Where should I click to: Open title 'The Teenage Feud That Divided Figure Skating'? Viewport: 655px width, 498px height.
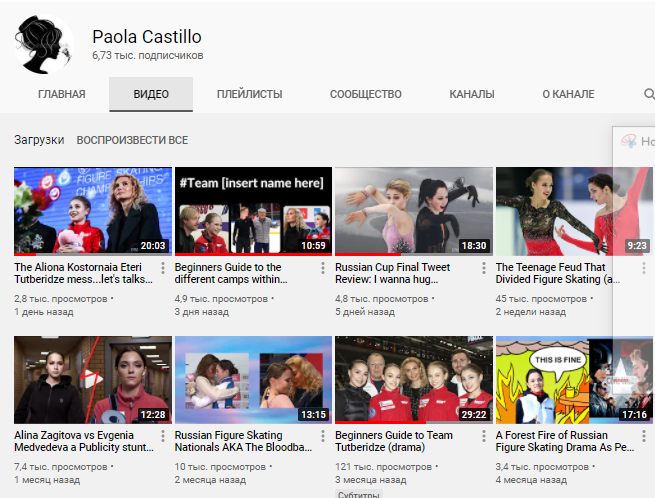coord(558,273)
